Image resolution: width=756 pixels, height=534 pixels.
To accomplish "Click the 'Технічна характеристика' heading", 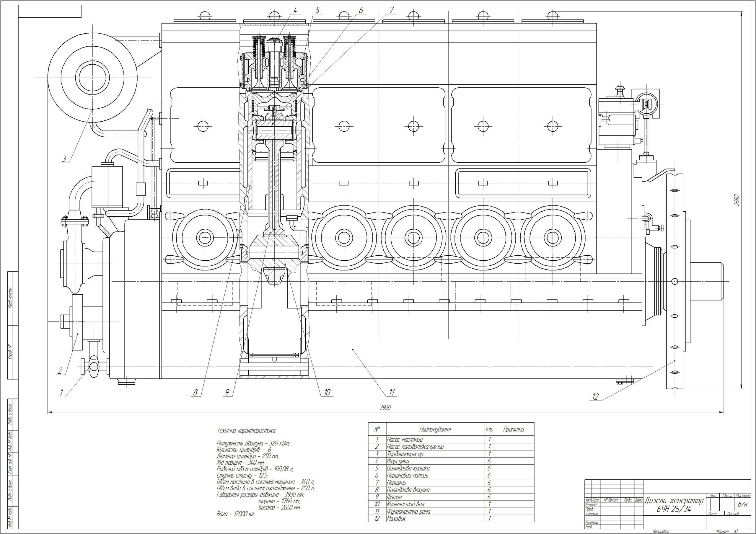I will 246,430.
